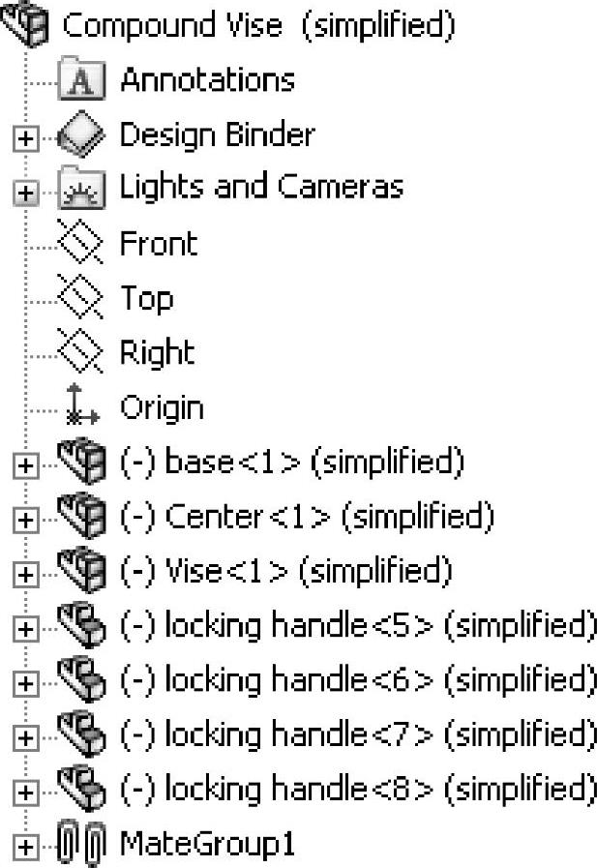
Task: Expand the MateGroup1 node
Action: pyautogui.click(x=26, y=848)
